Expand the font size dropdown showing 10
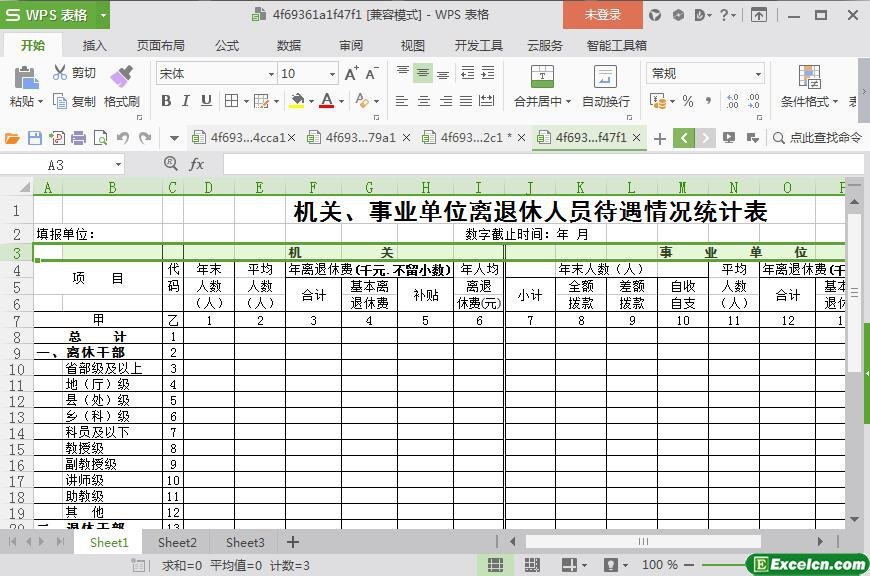Screen dimensions: 870x576 333,74
